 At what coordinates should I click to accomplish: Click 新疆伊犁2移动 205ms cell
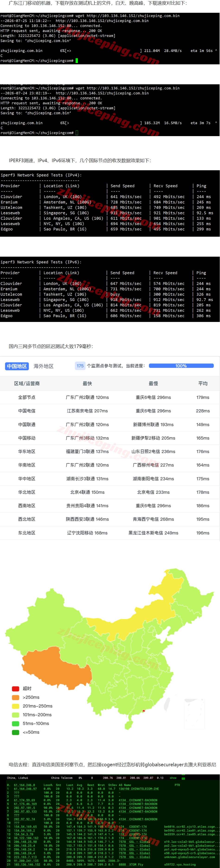coord(153,438)
